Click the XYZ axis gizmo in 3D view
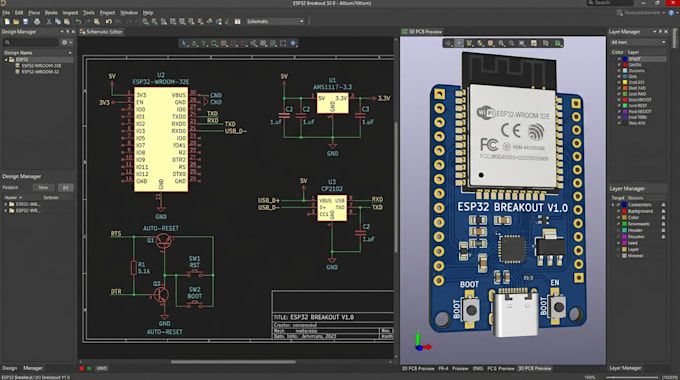Viewport: 680px width, 380px height. point(422,342)
